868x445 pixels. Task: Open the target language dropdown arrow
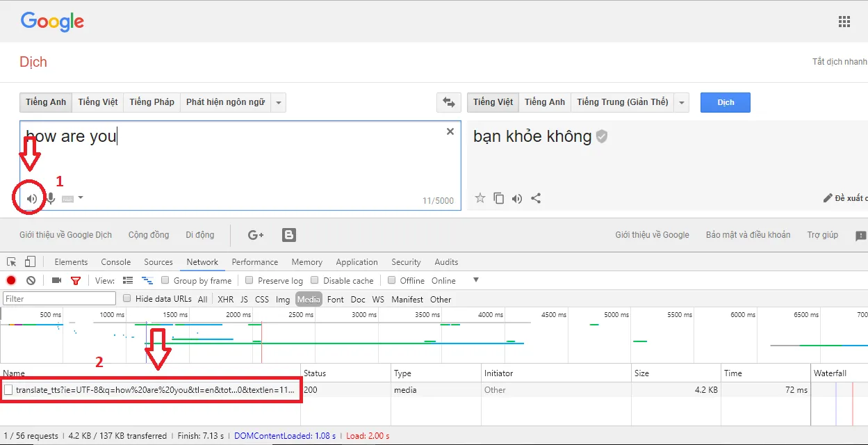click(681, 102)
